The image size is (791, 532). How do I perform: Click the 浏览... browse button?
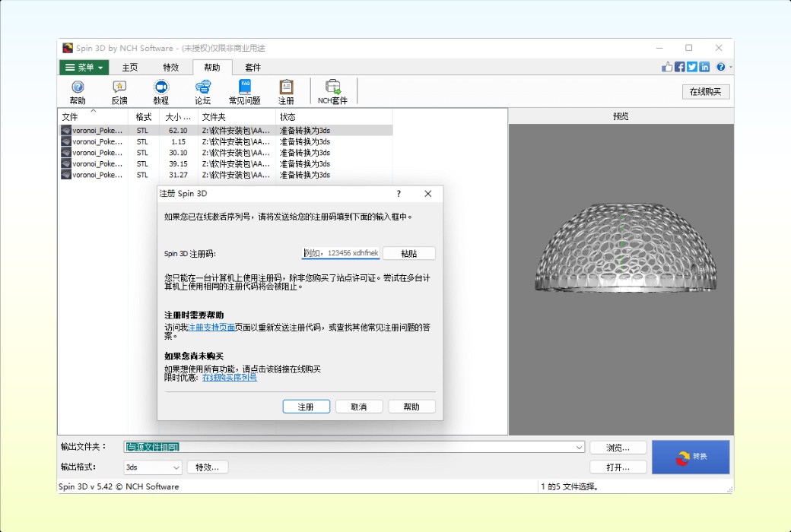click(618, 448)
